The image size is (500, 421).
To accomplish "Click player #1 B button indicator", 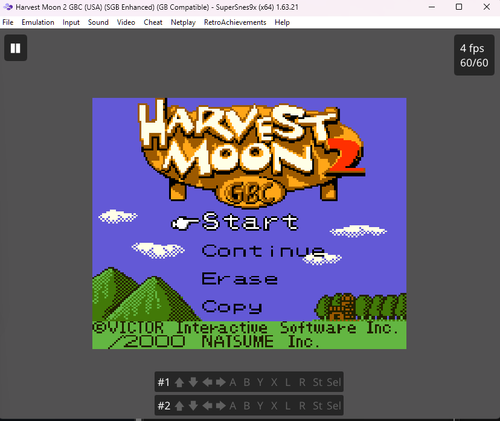I will (x=247, y=382).
